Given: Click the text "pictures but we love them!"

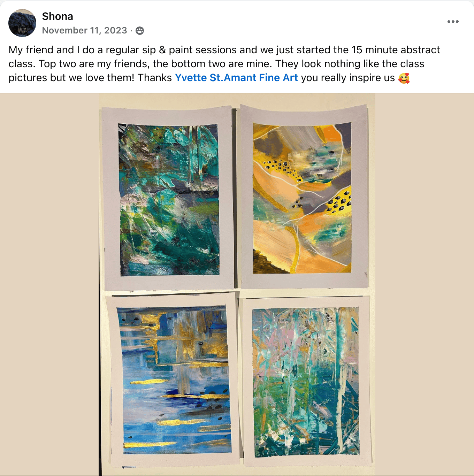Looking at the screenshot, I should point(71,78).
